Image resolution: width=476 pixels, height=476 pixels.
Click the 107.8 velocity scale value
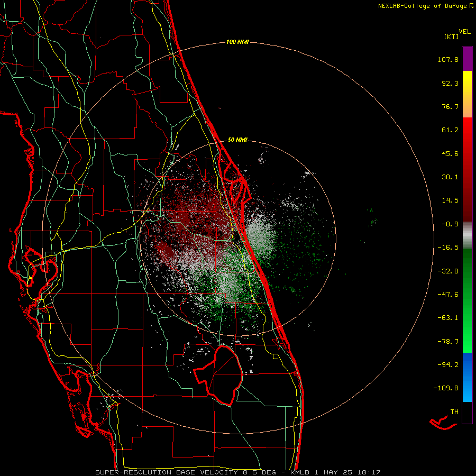click(448, 59)
